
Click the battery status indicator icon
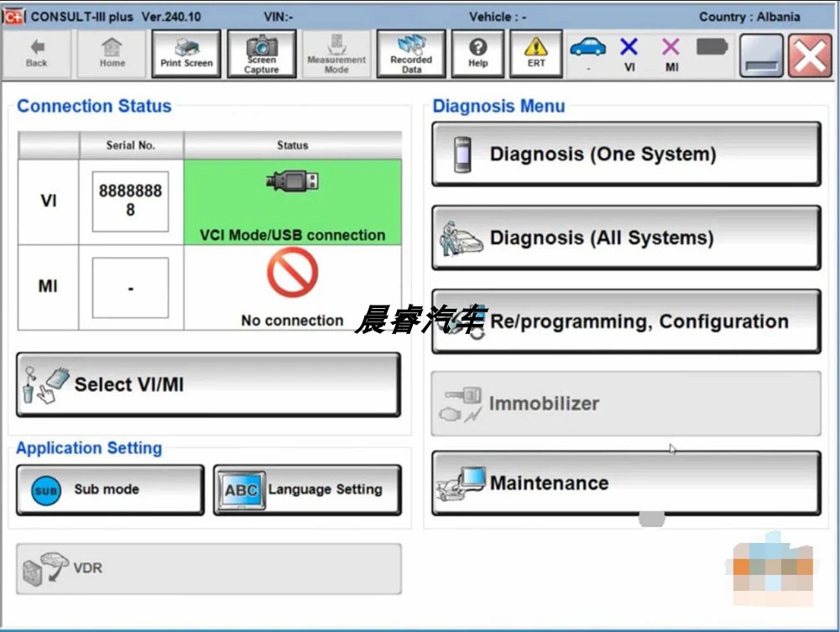[x=712, y=47]
